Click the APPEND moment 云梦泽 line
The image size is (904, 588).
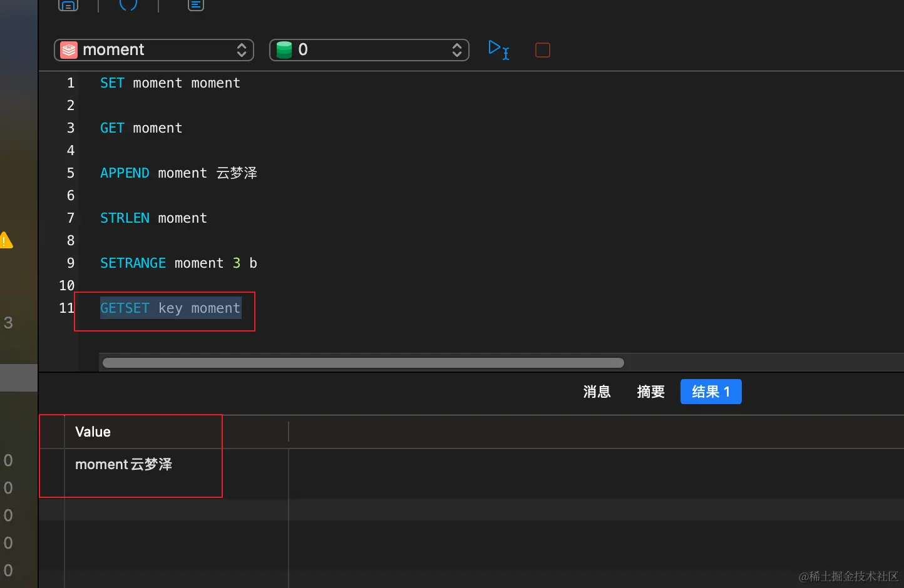tap(178, 173)
